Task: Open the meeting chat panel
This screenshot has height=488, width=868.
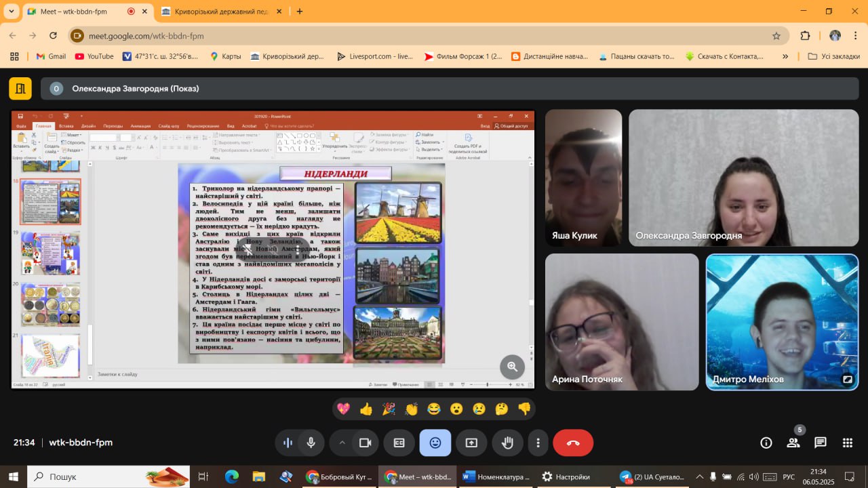Action: point(820,443)
